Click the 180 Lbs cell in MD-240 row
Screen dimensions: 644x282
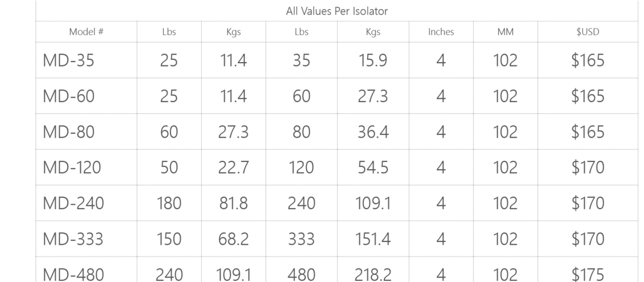coord(169,203)
